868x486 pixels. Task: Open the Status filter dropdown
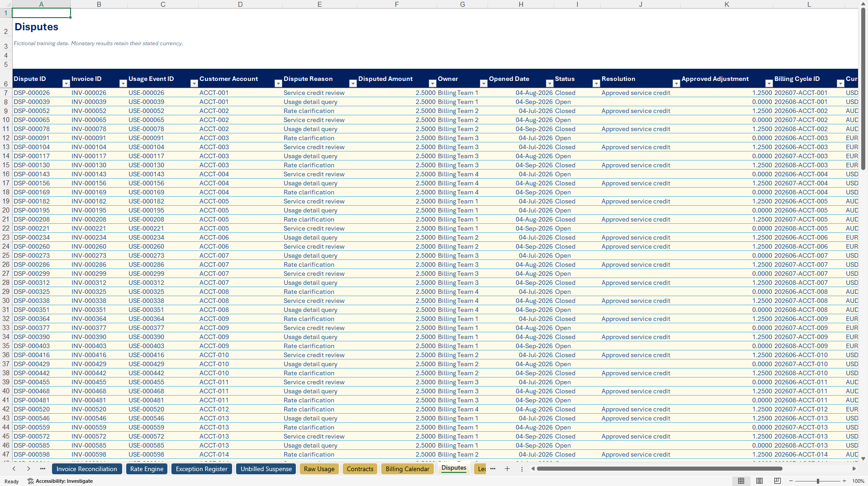596,84
